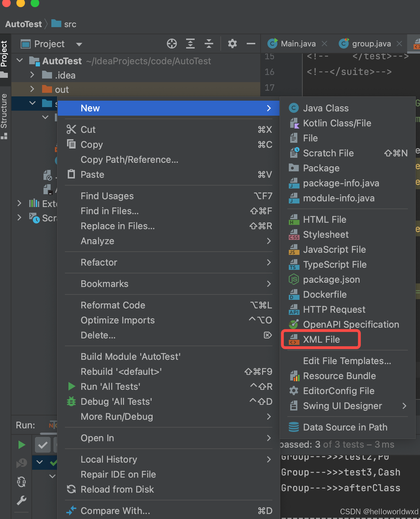Switch to the Main.java tab

coord(298,44)
